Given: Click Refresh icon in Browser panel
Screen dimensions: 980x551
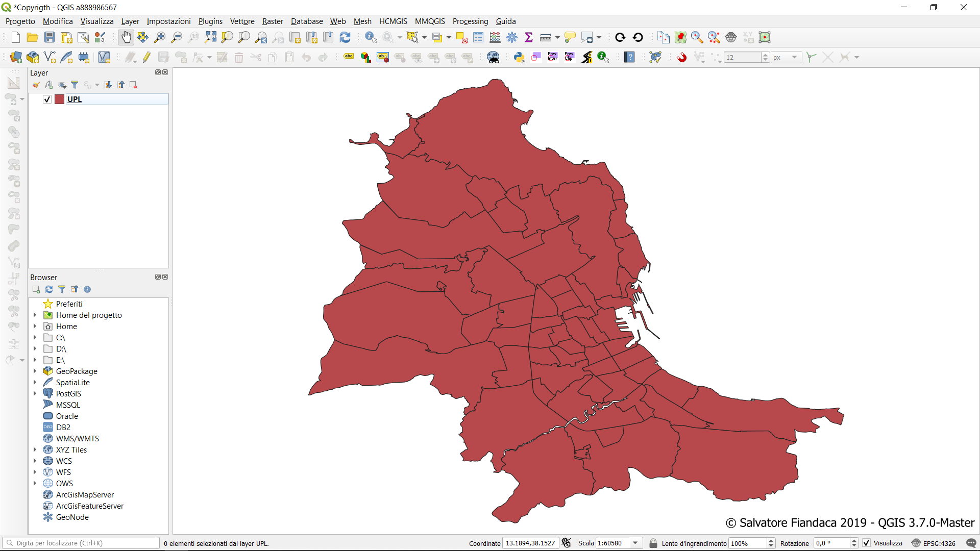Looking at the screenshot, I should (x=49, y=289).
